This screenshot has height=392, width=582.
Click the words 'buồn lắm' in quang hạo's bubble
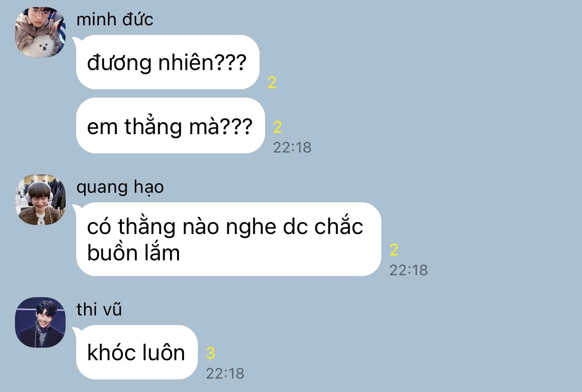click(x=133, y=253)
